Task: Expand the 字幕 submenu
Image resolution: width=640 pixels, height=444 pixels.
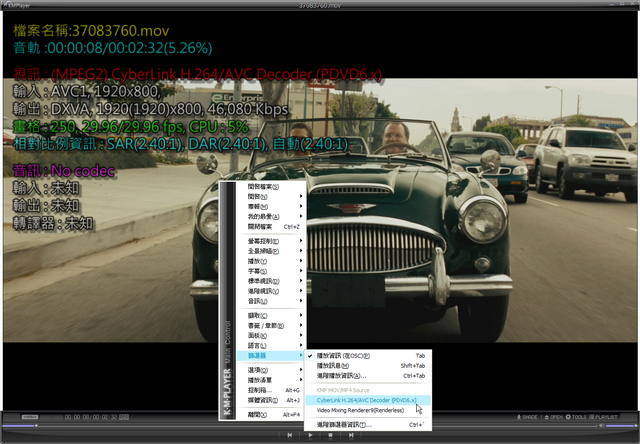Action: [271, 271]
